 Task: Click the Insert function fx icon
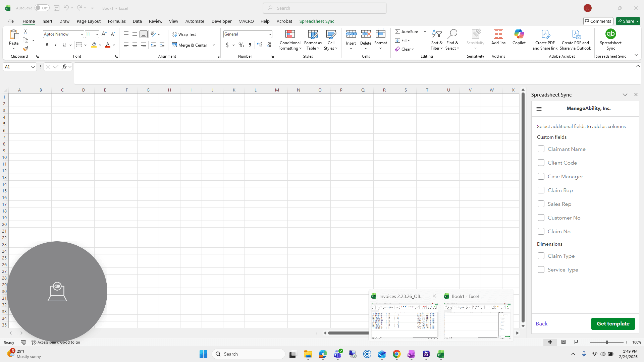tap(64, 67)
